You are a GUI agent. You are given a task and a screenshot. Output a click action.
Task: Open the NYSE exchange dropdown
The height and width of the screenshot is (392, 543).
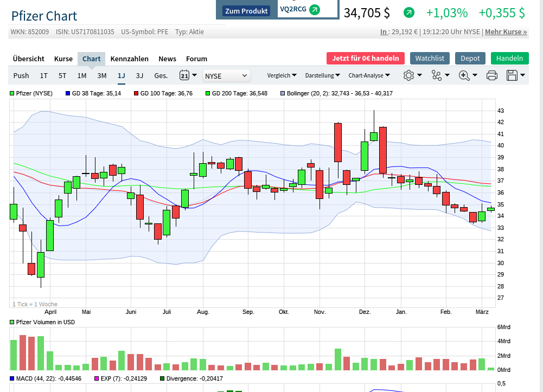coord(227,76)
